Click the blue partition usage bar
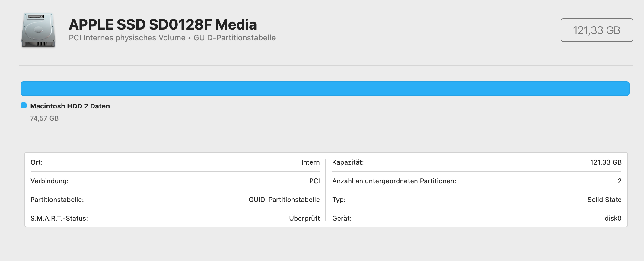644x261 pixels. coord(325,89)
